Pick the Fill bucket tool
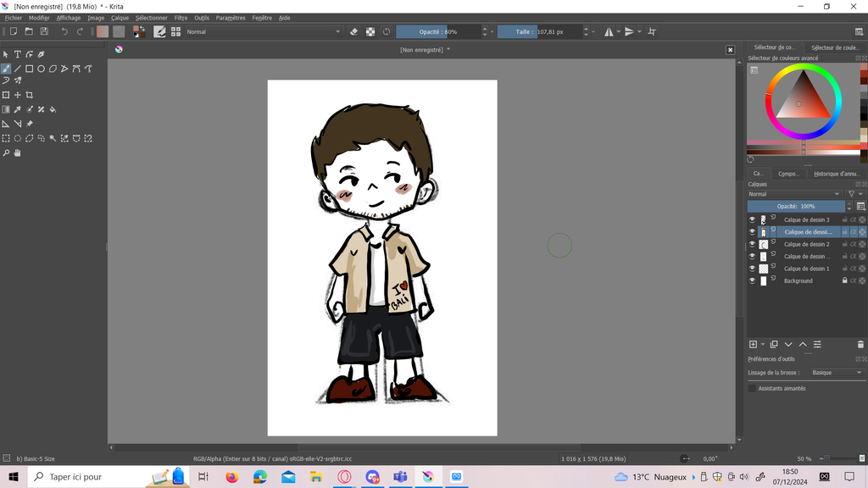The image size is (868, 488). pyautogui.click(x=53, y=109)
